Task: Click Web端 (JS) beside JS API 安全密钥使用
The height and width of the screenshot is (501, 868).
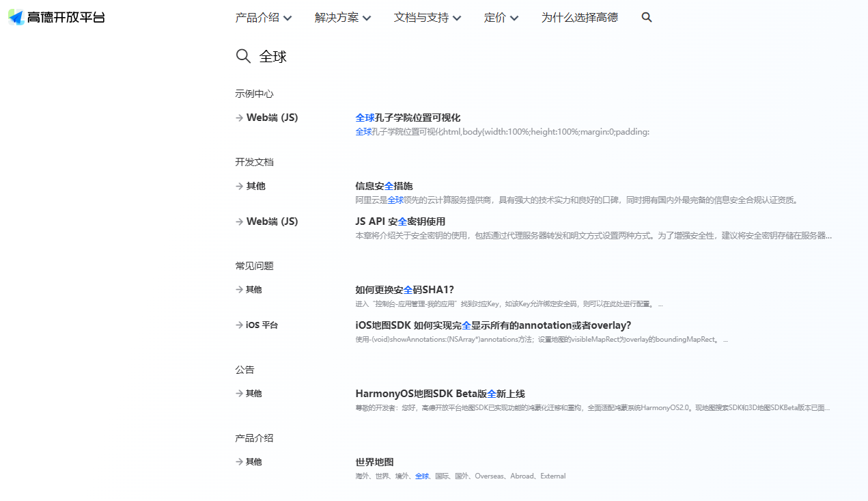Action: tap(267, 221)
